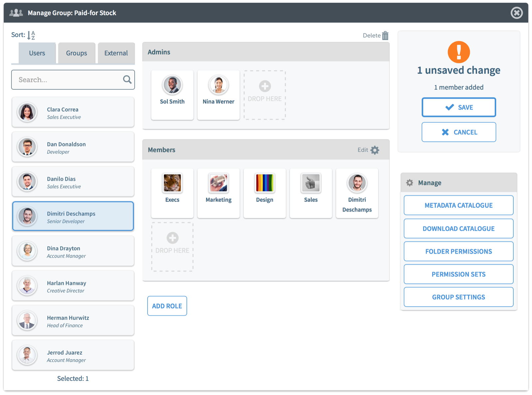Open Group Settings
The height and width of the screenshot is (395, 532).
tap(459, 297)
